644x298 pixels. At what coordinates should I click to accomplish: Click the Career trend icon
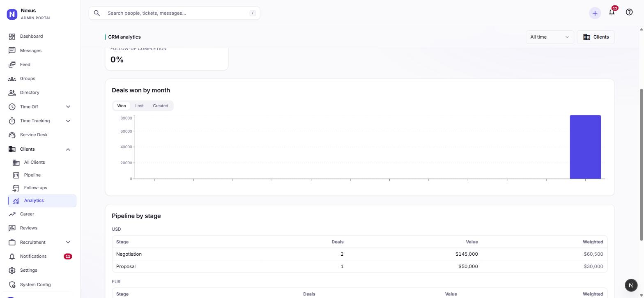click(x=12, y=214)
